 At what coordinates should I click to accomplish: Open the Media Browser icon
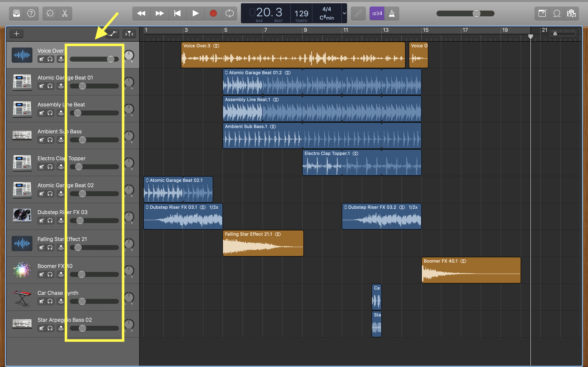tap(571, 13)
